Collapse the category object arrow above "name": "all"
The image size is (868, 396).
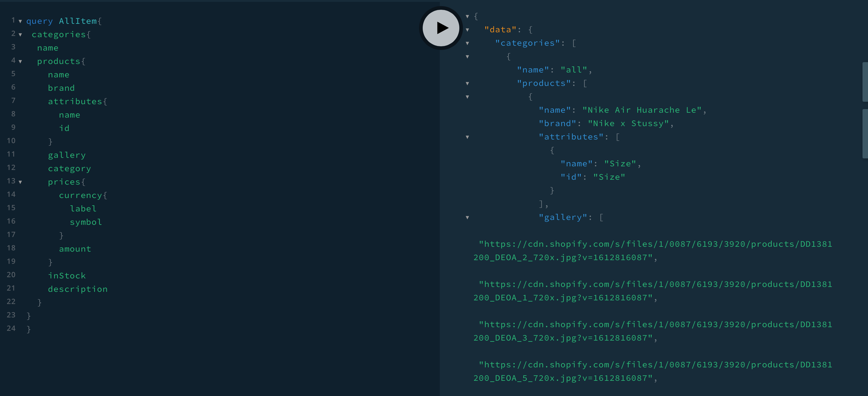pos(467,57)
